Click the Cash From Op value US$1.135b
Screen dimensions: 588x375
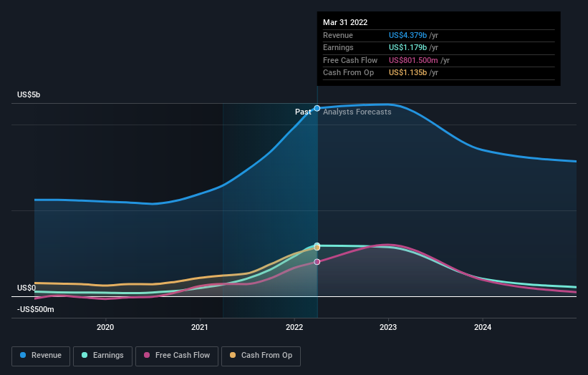pyautogui.click(x=408, y=73)
